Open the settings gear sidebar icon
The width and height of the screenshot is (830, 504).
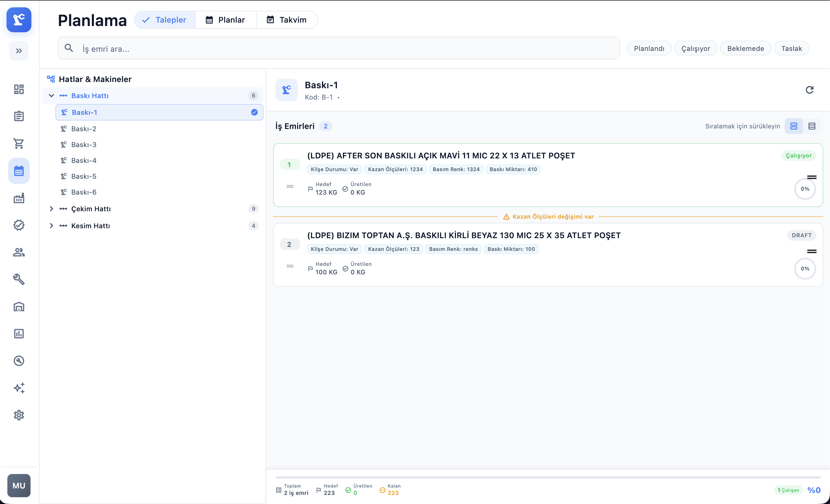point(19,415)
